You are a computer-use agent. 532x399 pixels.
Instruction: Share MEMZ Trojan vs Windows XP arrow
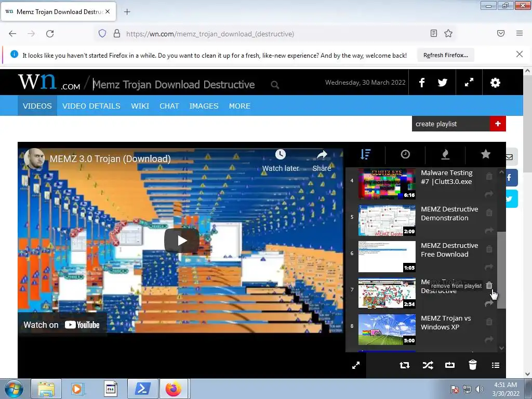point(489,339)
